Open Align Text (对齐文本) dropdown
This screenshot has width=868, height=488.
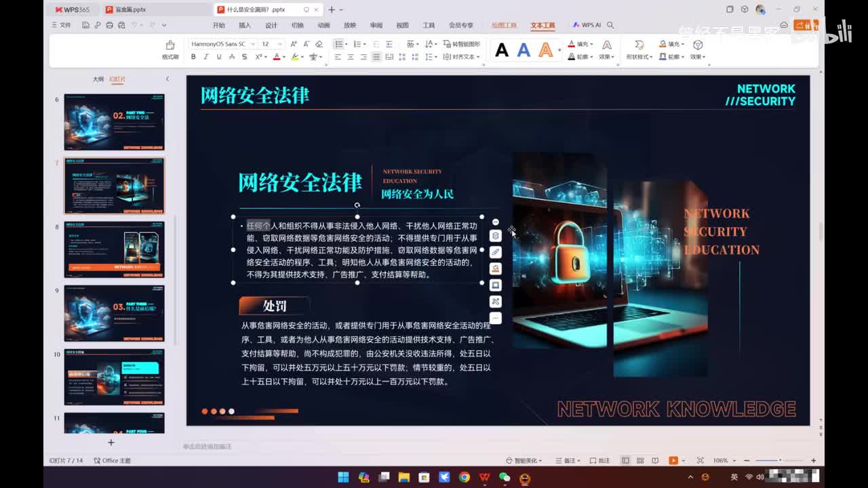click(x=462, y=57)
